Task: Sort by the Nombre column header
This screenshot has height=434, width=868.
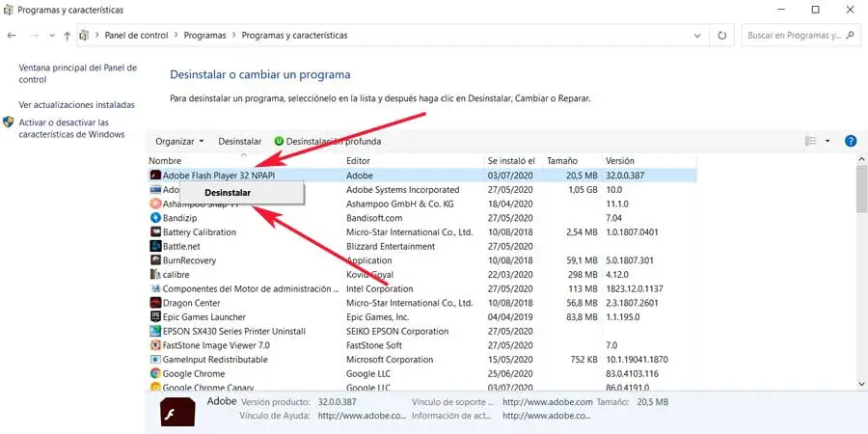Action: (165, 161)
